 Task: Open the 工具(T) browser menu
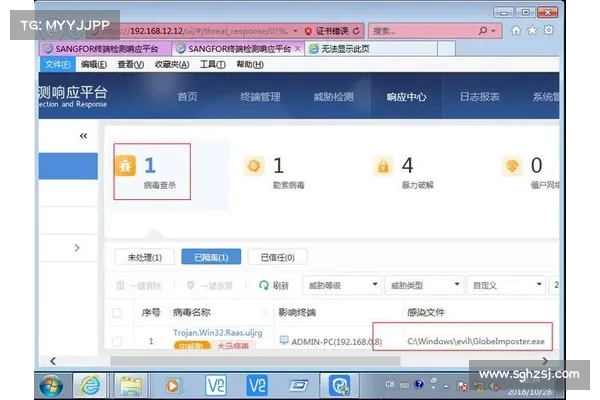pyautogui.click(x=212, y=64)
